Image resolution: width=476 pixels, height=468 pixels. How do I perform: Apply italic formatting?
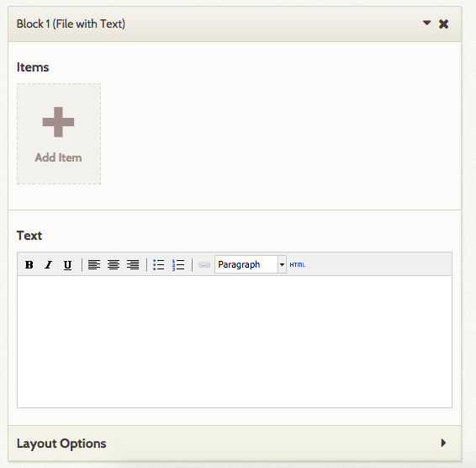tap(48, 264)
